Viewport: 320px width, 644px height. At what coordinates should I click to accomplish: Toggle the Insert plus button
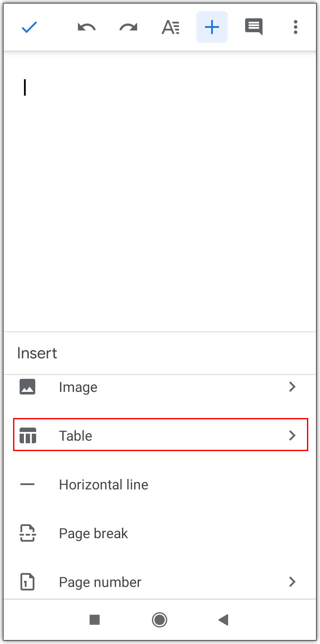(x=212, y=27)
